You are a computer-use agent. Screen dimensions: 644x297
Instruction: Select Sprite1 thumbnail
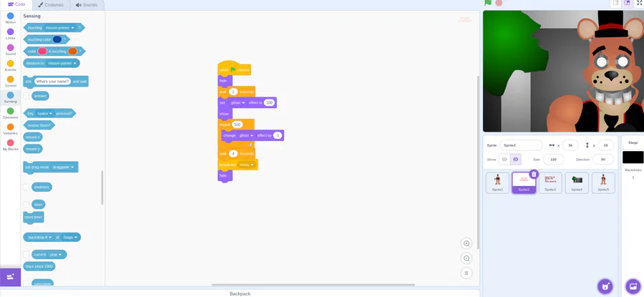point(497,182)
